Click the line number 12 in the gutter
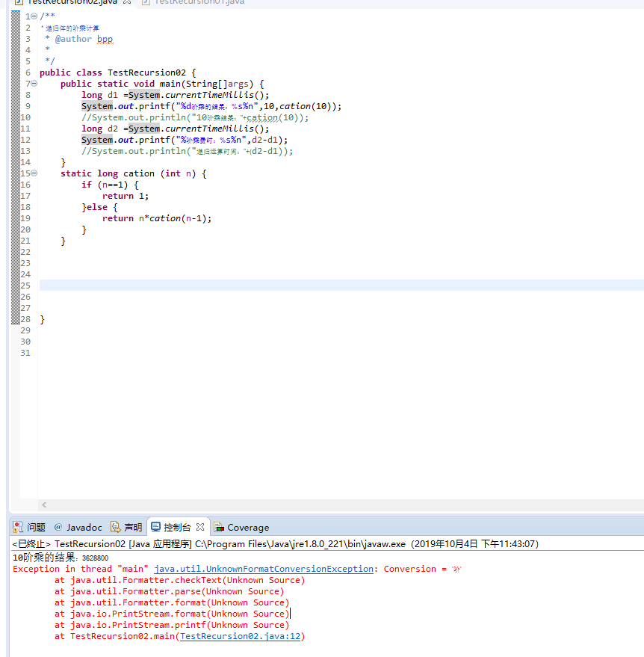The image size is (644, 657). pos(25,140)
